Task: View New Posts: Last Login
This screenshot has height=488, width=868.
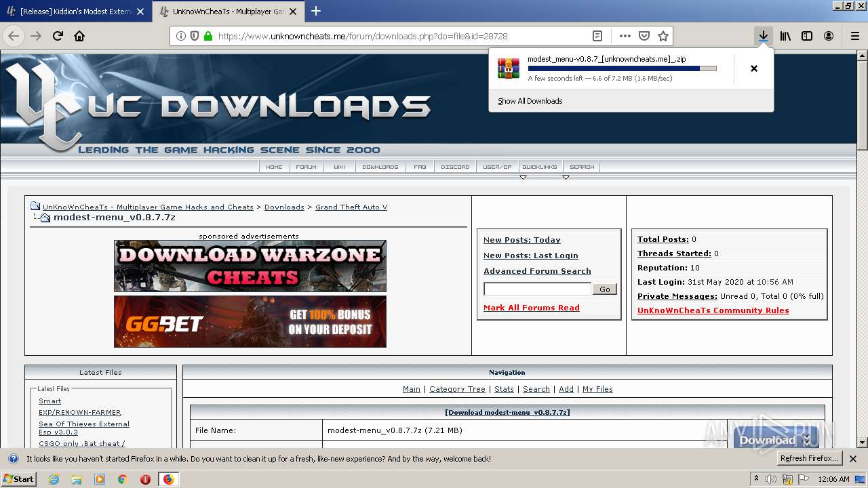Action: pos(531,256)
